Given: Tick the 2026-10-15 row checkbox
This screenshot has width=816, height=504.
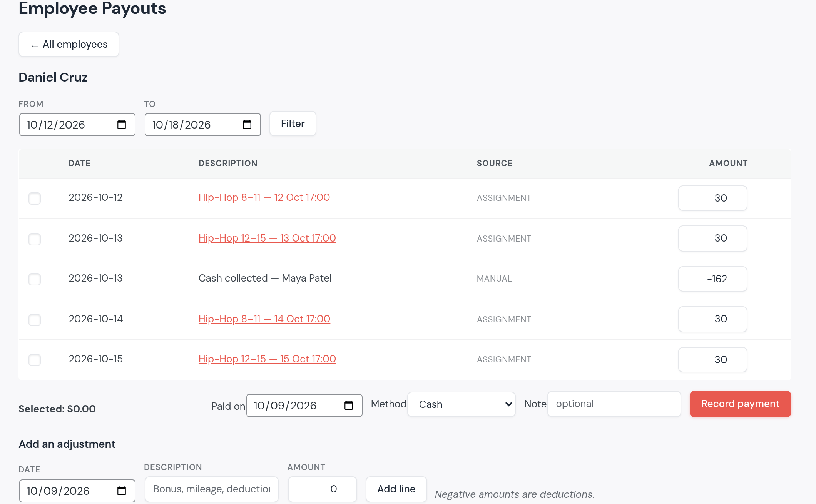Looking at the screenshot, I should point(35,360).
